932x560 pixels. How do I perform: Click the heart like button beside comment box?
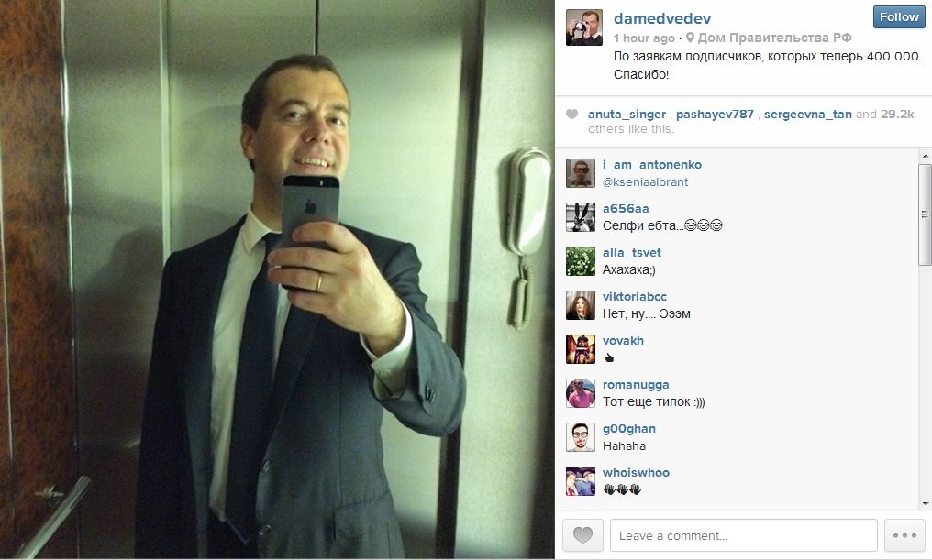coord(582,535)
